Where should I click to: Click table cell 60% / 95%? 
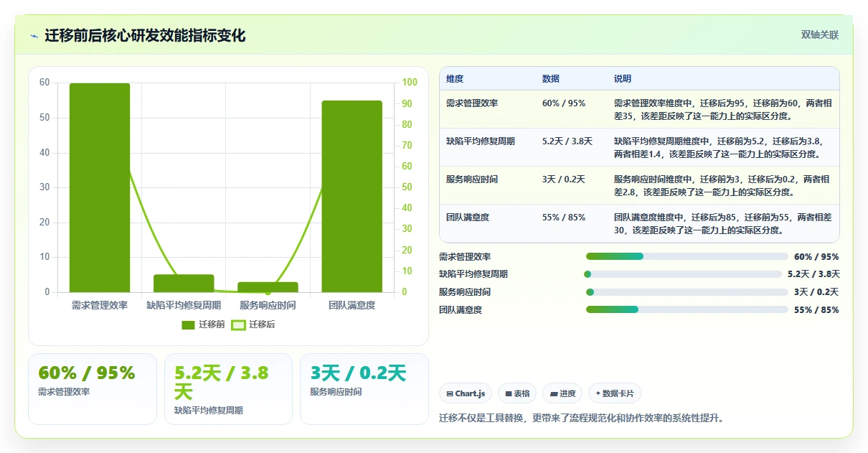point(564,103)
